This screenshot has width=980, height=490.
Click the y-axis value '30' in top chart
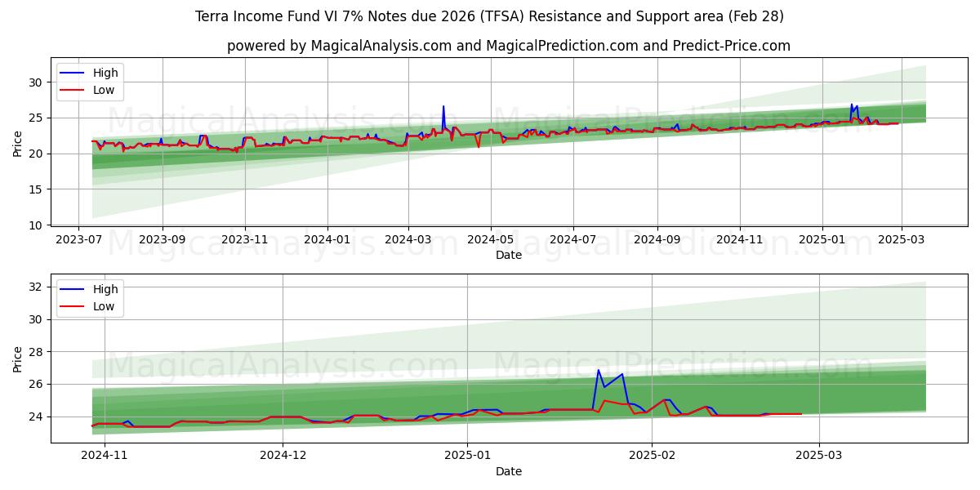(38, 82)
